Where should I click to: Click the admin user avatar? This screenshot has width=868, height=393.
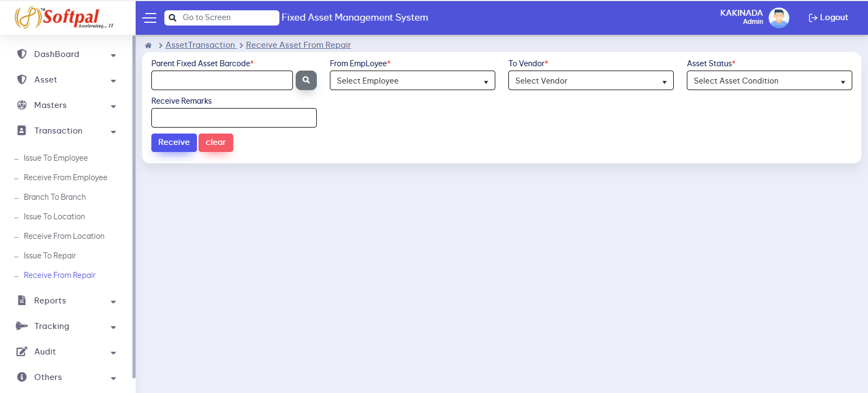(x=778, y=18)
